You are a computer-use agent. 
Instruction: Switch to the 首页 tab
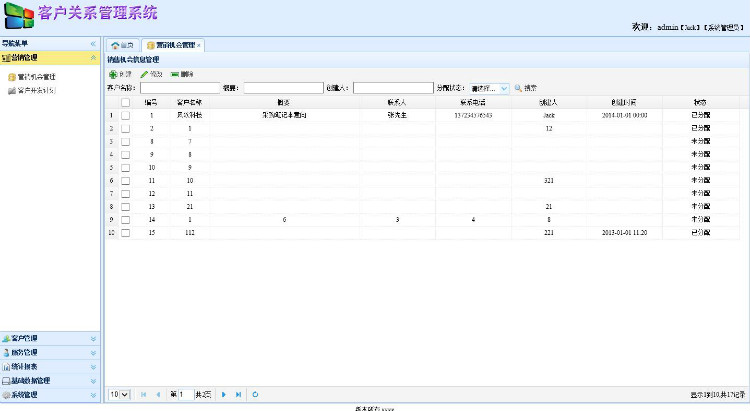coord(122,45)
